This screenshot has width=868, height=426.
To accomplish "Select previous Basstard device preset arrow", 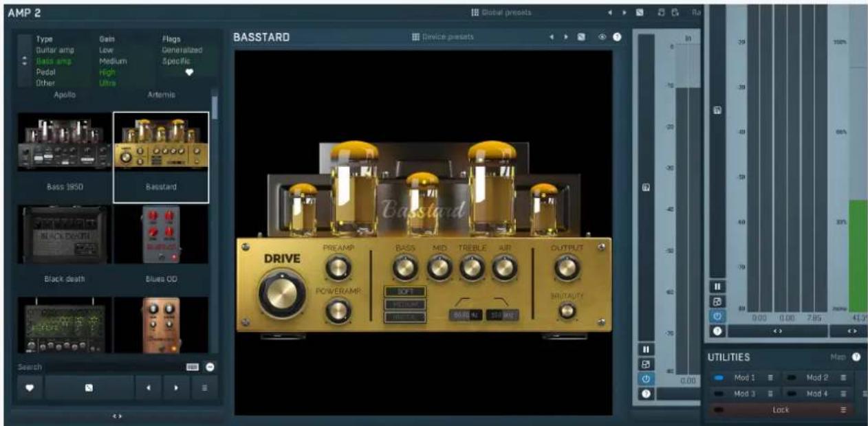I will coord(551,37).
